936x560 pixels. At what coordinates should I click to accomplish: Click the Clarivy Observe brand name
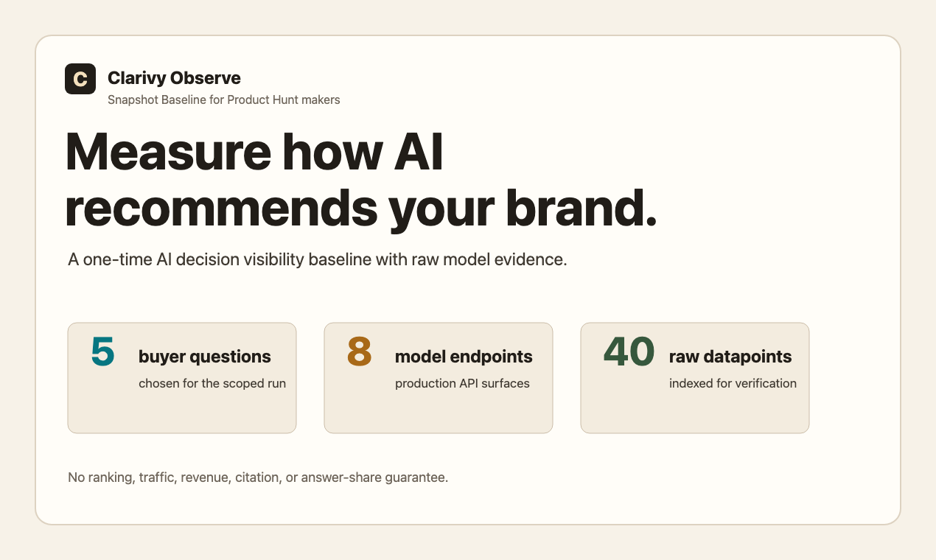click(174, 78)
